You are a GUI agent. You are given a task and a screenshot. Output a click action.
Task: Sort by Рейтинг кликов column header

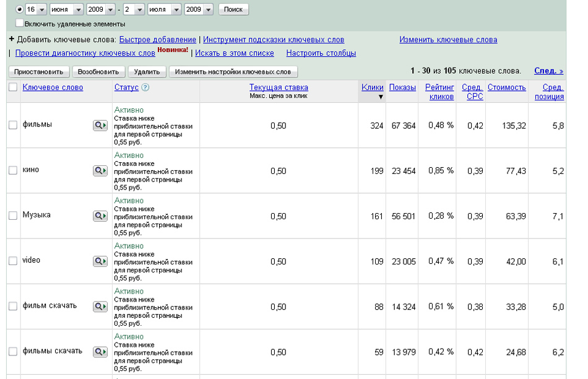(x=439, y=92)
